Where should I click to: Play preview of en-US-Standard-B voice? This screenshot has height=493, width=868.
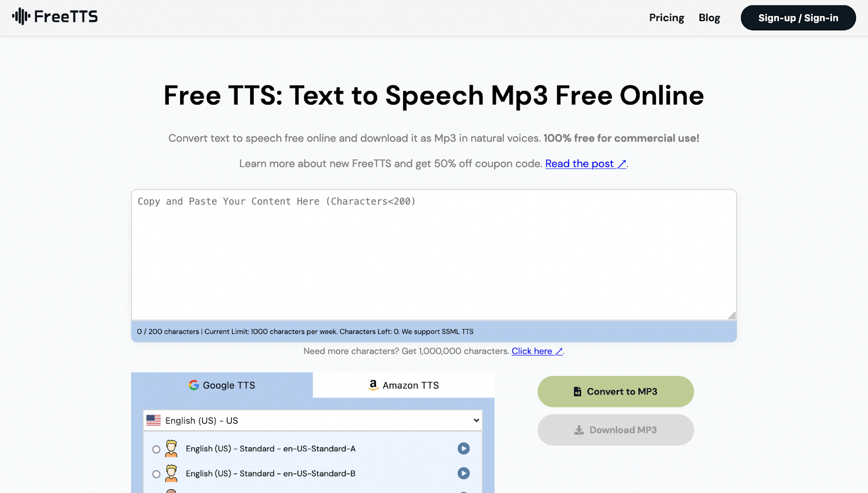coord(463,473)
